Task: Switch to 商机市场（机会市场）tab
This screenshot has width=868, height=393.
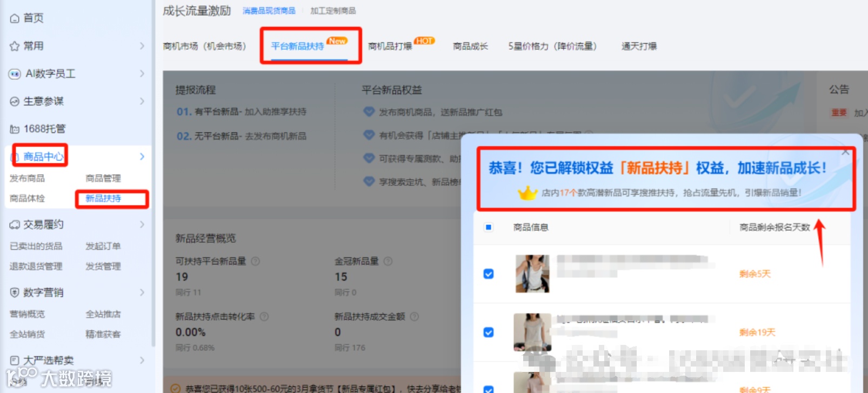Action: [205, 46]
